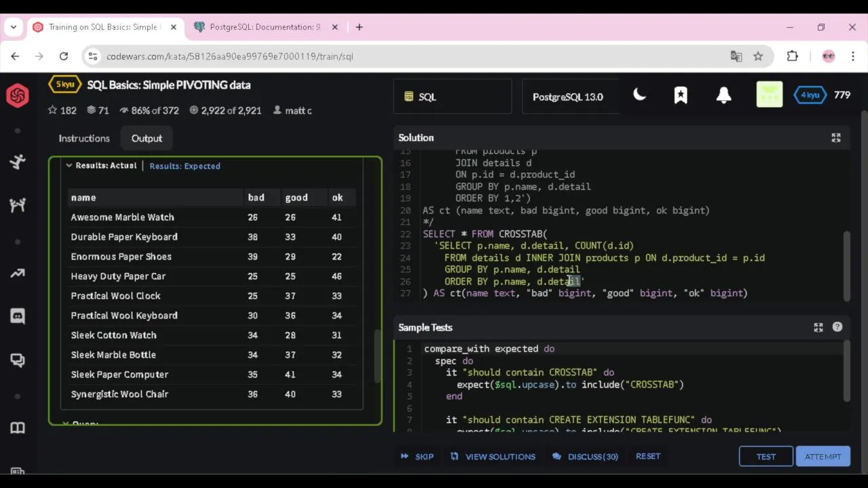Open the docs book icon in the sidebar
This screenshot has width=868, height=488.
pos(18,427)
